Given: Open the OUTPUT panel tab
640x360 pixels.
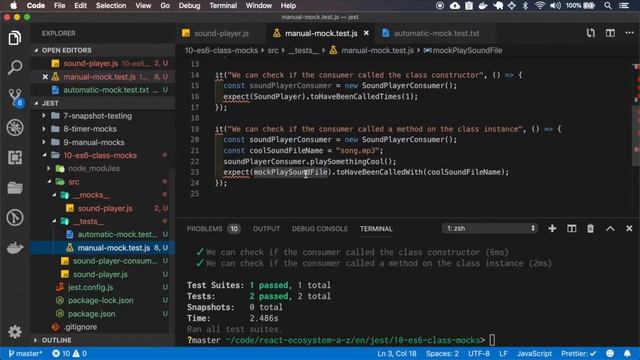Looking at the screenshot, I should [266, 229].
